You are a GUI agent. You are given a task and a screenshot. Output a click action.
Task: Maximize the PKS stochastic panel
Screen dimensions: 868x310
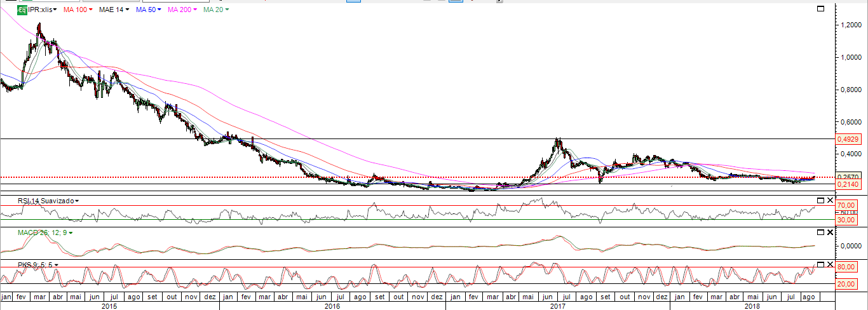point(820,264)
